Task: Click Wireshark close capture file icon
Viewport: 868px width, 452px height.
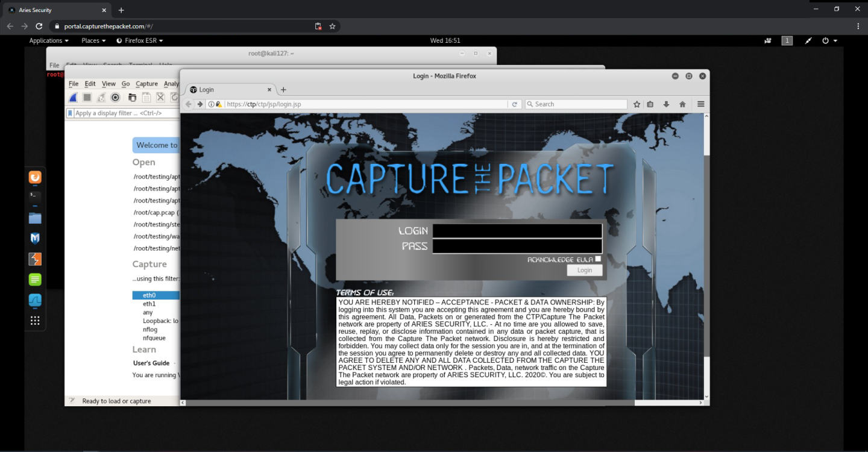Action: [160, 97]
